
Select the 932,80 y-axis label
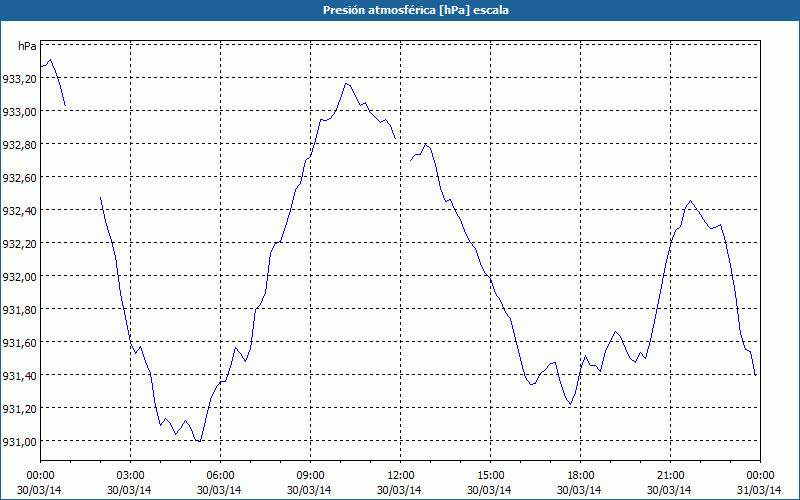pyautogui.click(x=19, y=144)
